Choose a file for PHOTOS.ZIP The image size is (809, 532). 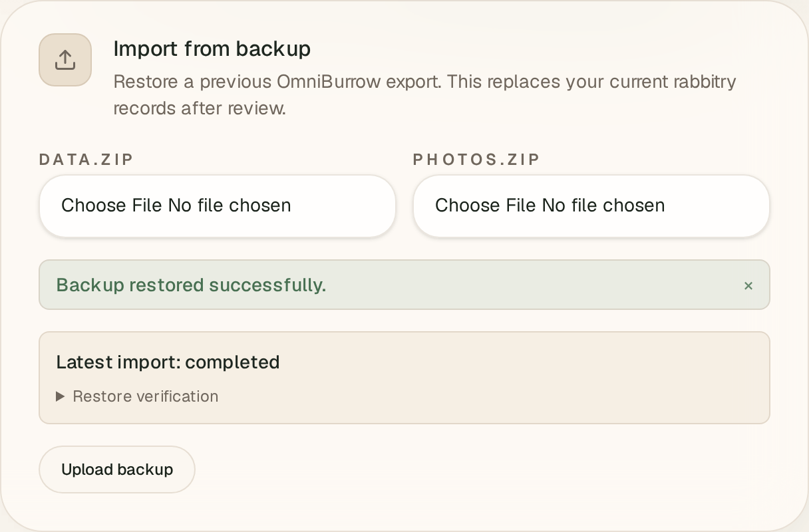pos(591,205)
